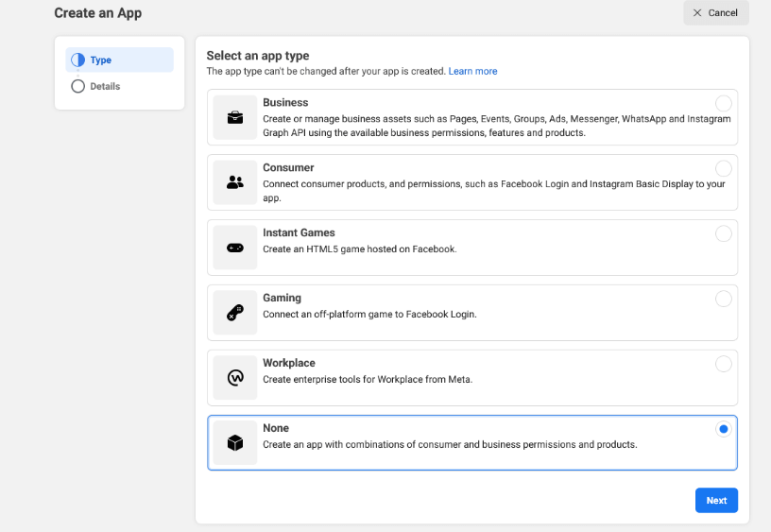
Task: Go to the Type step
Action: [101, 60]
